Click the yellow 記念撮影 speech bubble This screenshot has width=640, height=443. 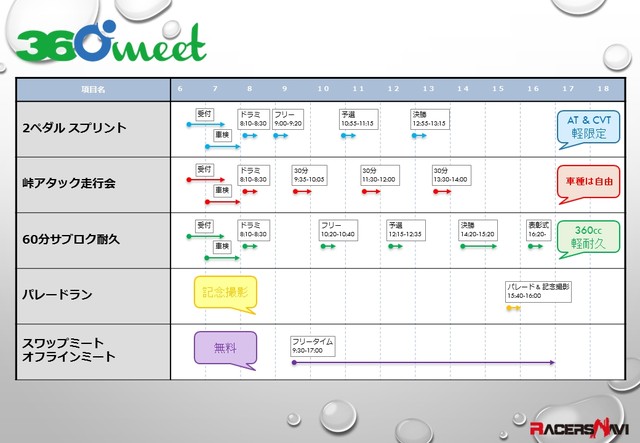(x=224, y=293)
